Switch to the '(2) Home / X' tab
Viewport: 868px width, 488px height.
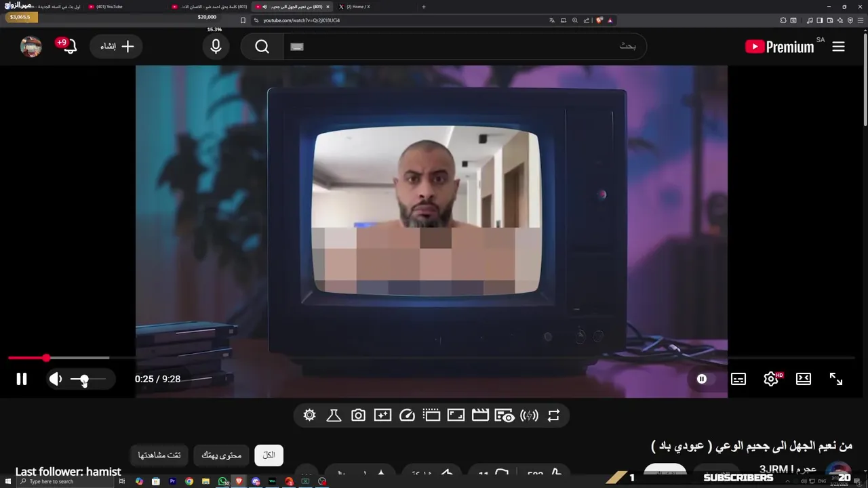coord(373,7)
